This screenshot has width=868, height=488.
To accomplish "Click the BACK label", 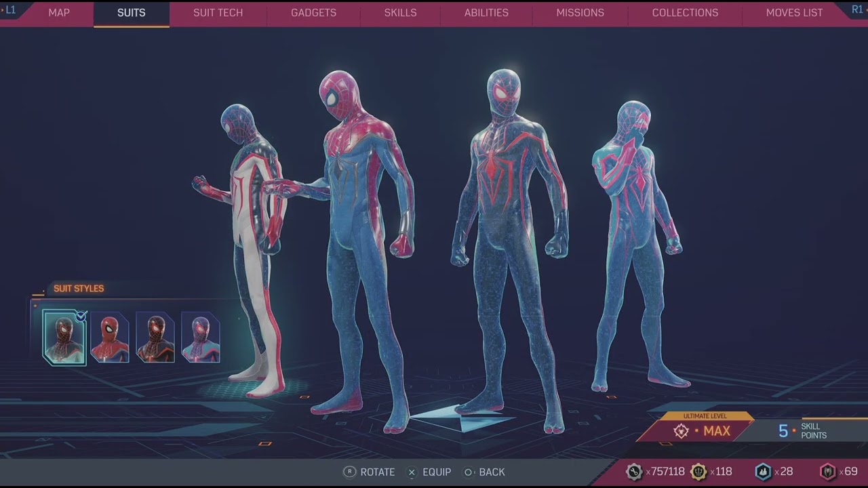I will coord(492,472).
